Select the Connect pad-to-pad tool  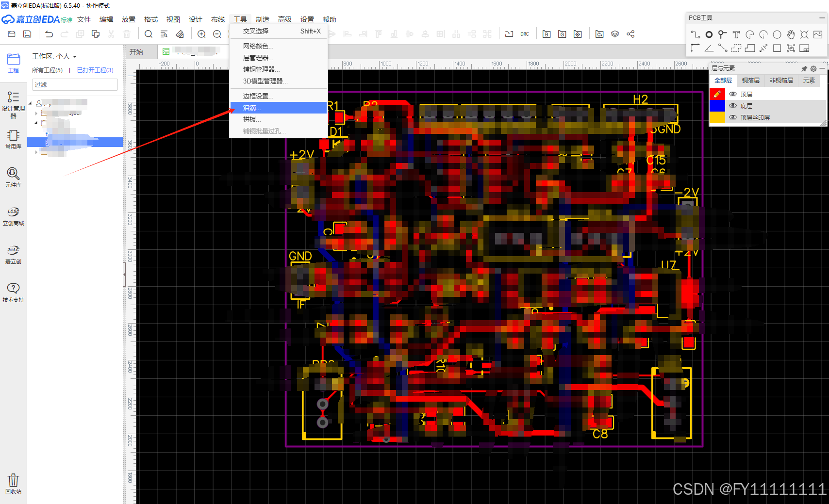coord(723,48)
